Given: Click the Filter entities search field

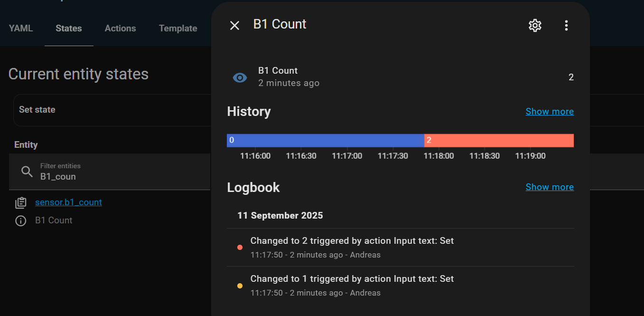Looking at the screenshot, I should (119, 172).
